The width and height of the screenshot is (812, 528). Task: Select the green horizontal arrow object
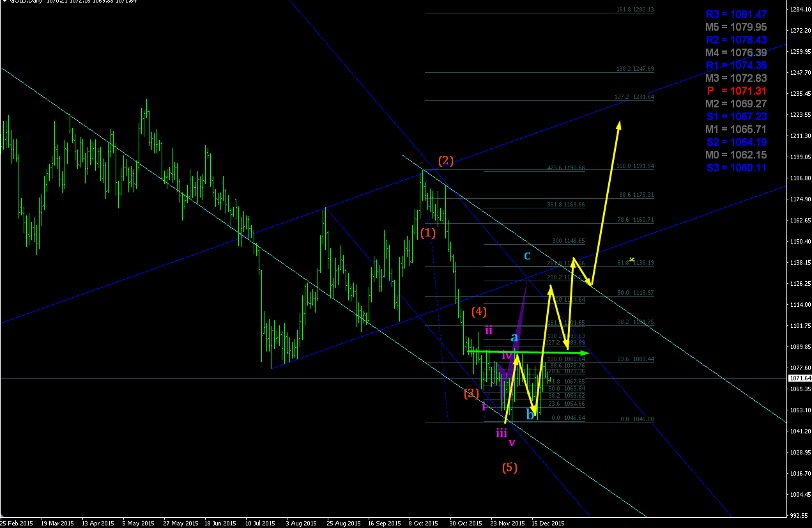(530, 352)
